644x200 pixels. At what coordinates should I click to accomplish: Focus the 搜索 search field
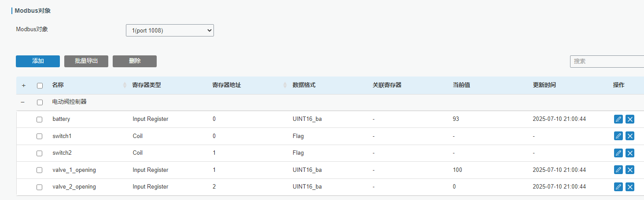607,62
